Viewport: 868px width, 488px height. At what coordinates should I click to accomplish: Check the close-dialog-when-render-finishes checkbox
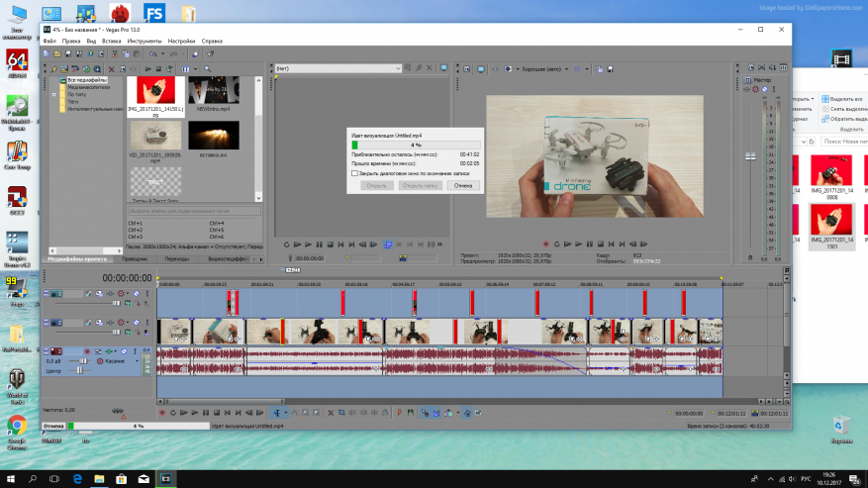pos(354,172)
